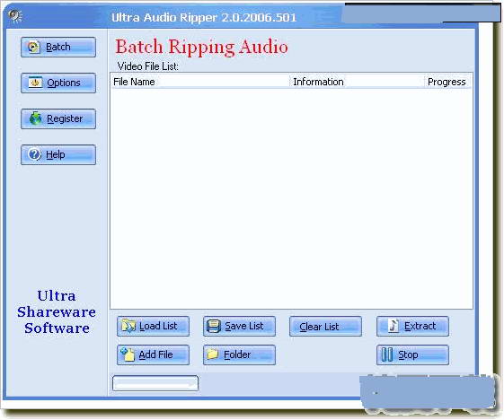The image size is (504, 420).
Task: Open the Options panel
Action: (58, 83)
